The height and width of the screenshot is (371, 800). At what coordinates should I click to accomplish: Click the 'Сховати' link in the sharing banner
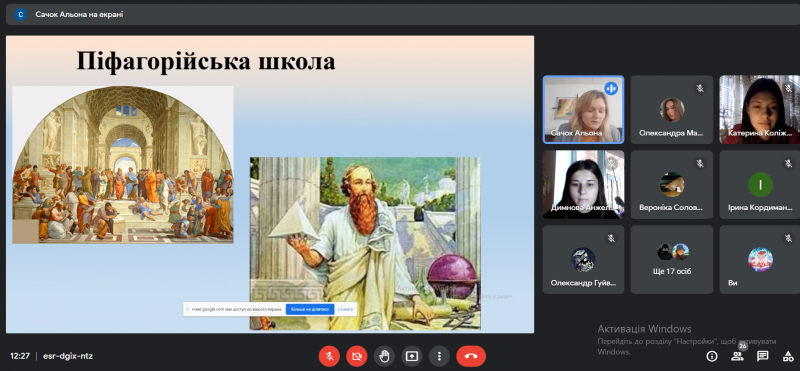click(x=345, y=309)
